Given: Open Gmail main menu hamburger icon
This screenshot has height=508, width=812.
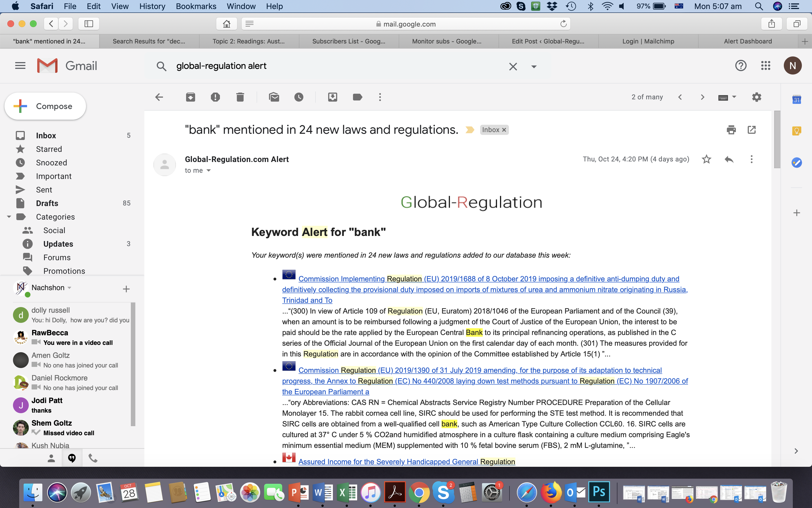Looking at the screenshot, I should (20, 66).
